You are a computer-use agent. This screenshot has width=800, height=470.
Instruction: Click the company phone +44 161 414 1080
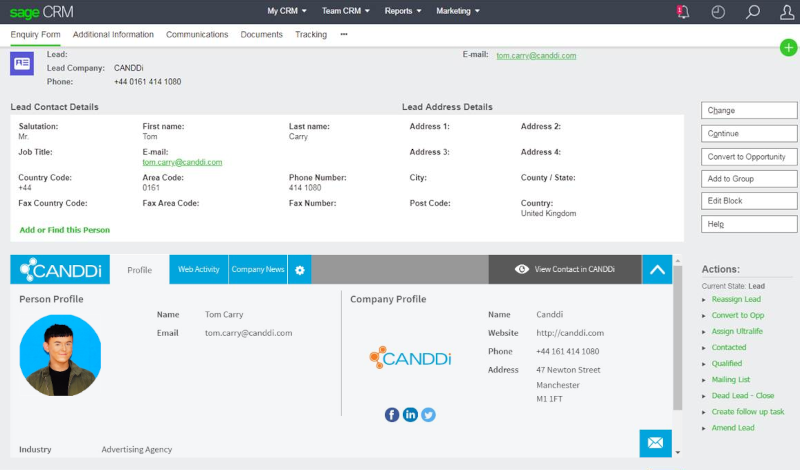(x=568, y=351)
